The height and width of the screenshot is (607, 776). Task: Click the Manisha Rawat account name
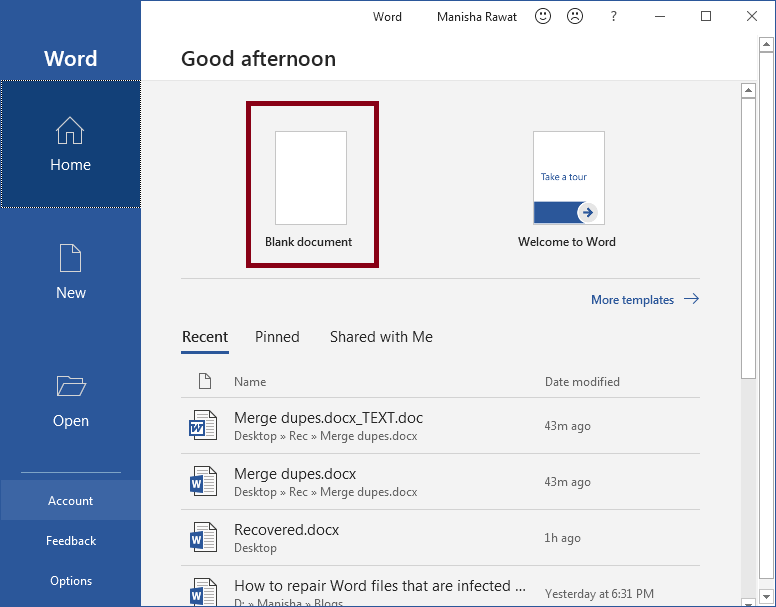click(x=477, y=17)
